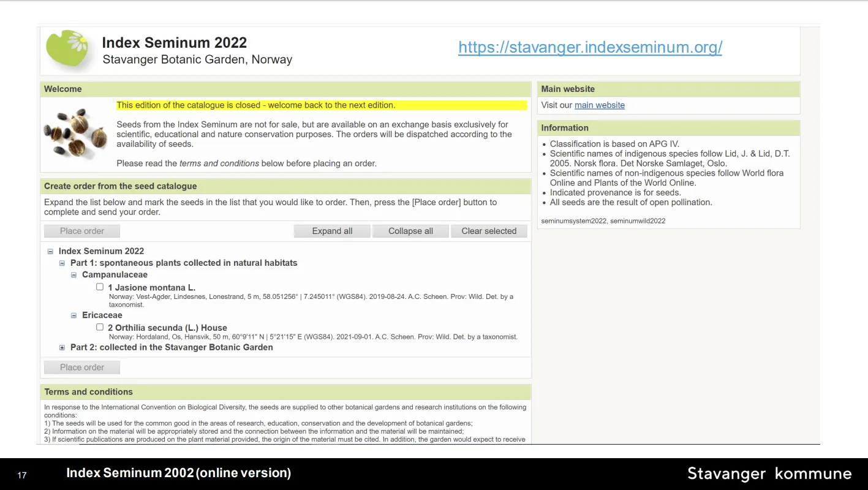The height and width of the screenshot is (490, 868).
Task: Click the 'Index Seminum 2022' page title
Action: tap(175, 43)
